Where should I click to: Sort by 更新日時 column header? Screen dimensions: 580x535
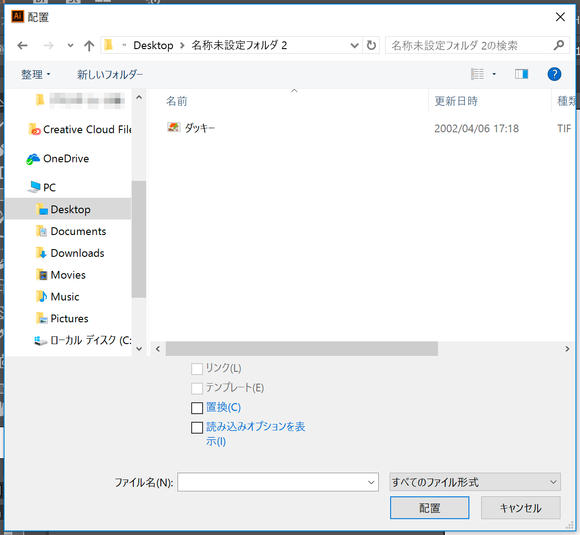click(x=456, y=101)
